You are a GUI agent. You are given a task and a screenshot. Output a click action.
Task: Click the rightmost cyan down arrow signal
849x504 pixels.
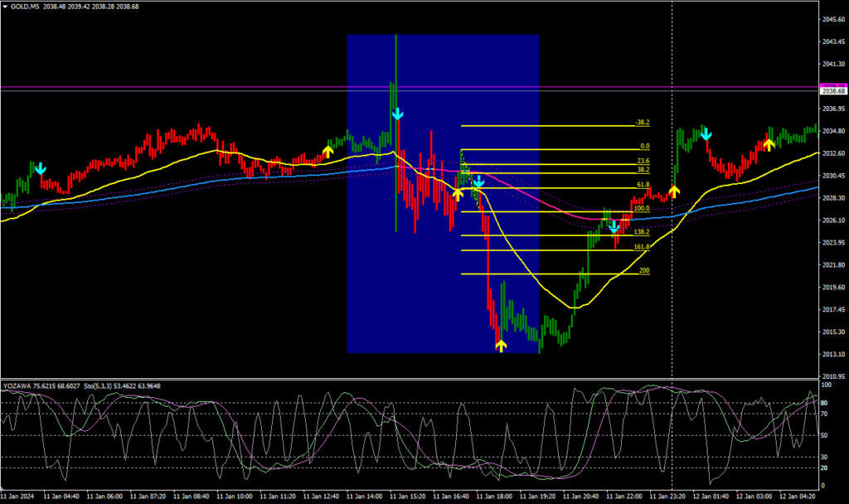[706, 133]
